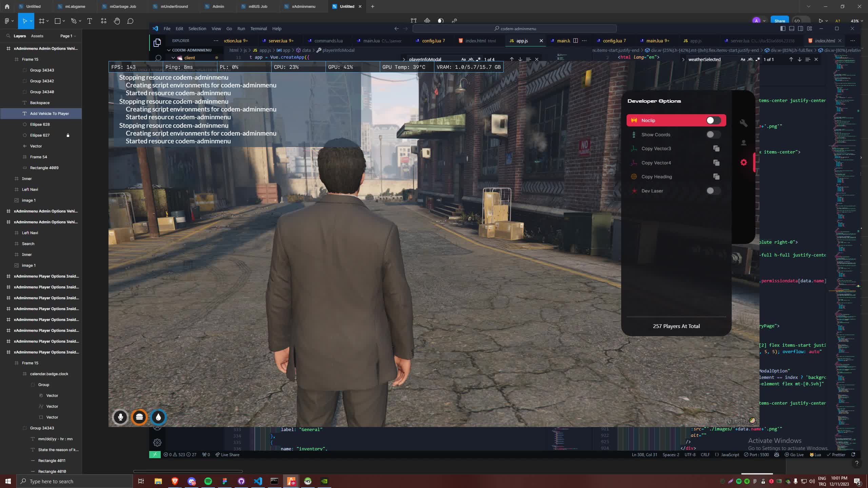Open GitHub Desktop from the taskbar

click(x=241, y=481)
